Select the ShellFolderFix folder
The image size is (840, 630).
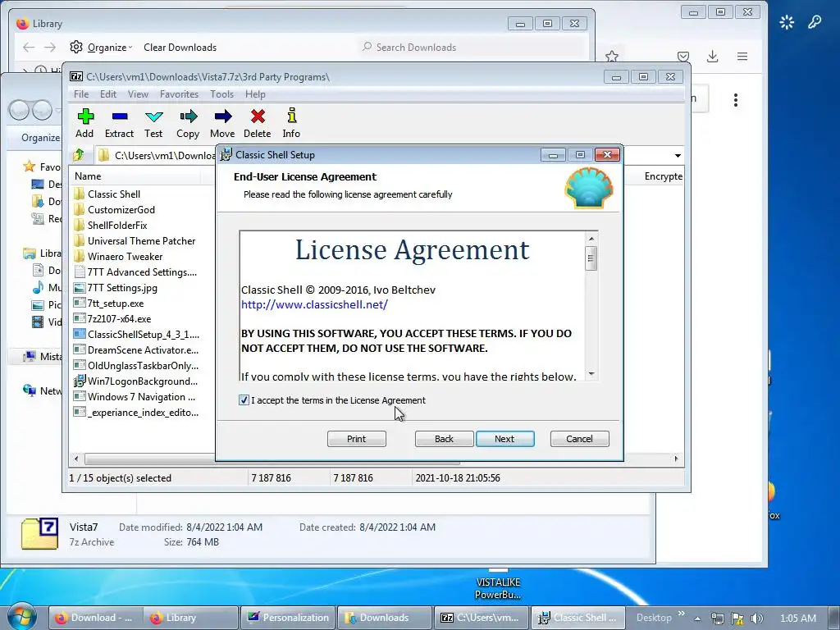tap(117, 225)
